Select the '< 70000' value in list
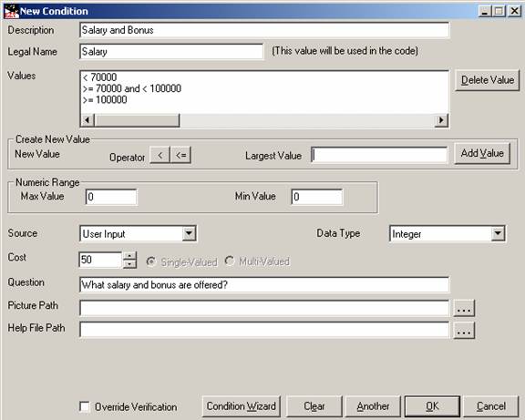 click(x=99, y=77)
